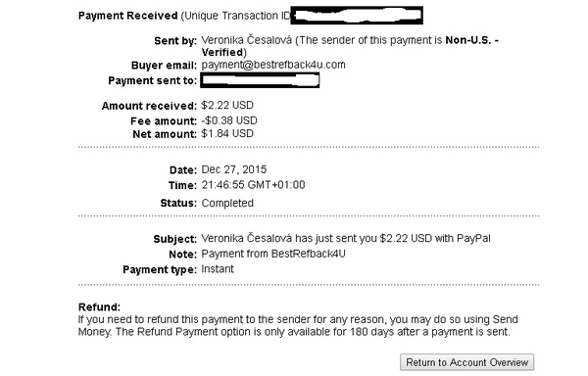Screen dimensions: 588x376
Task: Click the Non-U.S. - Verified status text
Action: pyautogui.click(x=350, y=46)
